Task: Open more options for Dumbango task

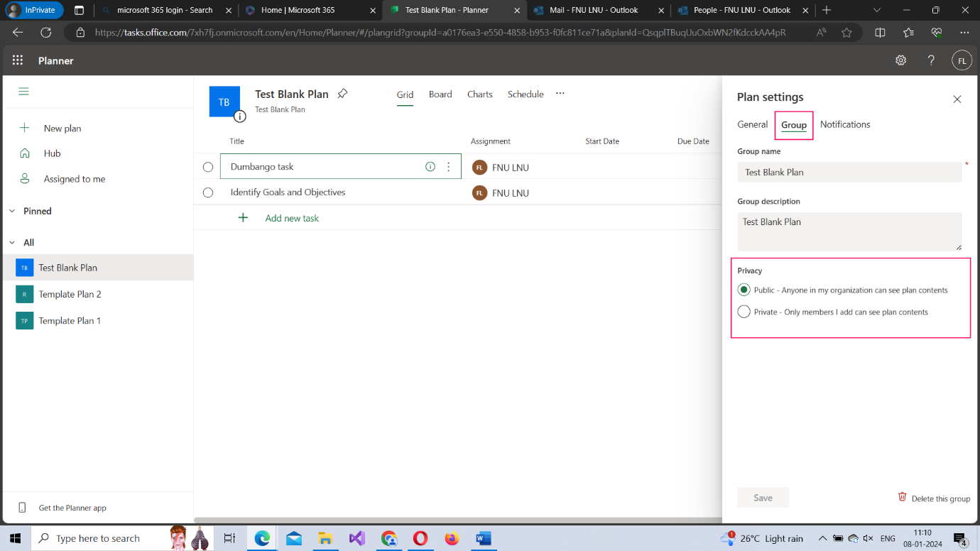Action: tap(448, 167)
